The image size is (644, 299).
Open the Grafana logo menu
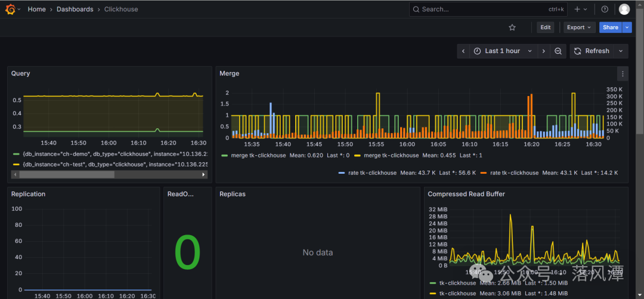[x=10, y=9]
